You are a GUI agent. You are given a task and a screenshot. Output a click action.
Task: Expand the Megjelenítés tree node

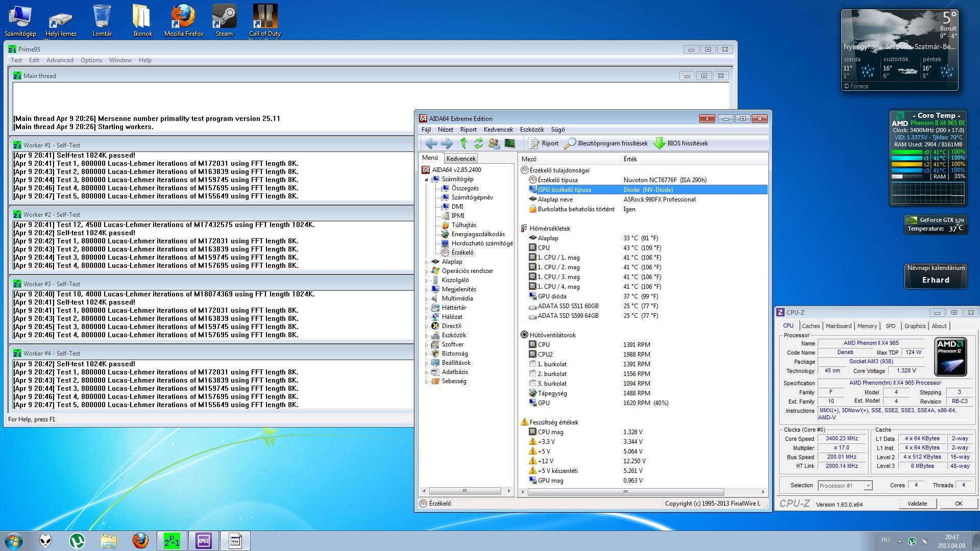pyautogui.click(x=427, y=290)
